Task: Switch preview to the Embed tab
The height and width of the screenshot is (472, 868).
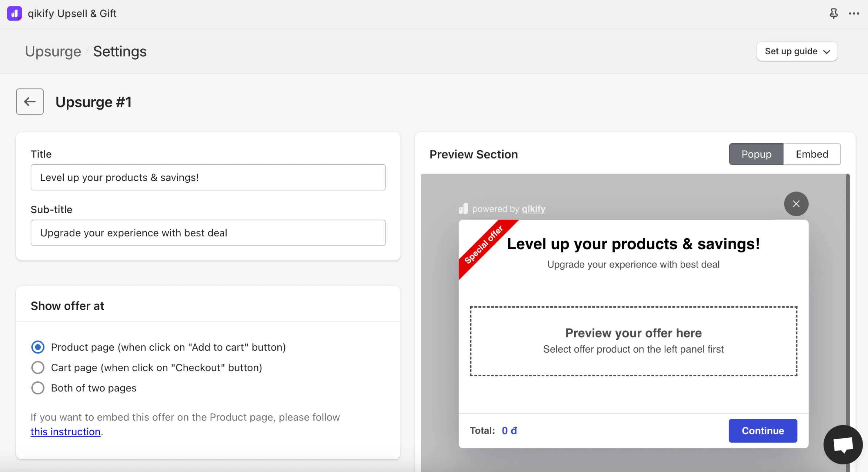Action: coord(812,154)
